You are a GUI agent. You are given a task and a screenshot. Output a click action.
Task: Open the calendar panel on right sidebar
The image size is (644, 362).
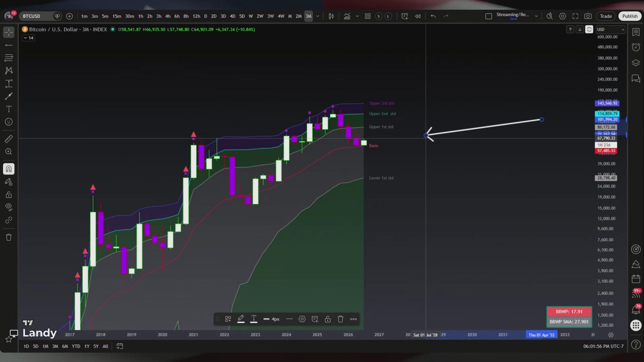point(636,279)
